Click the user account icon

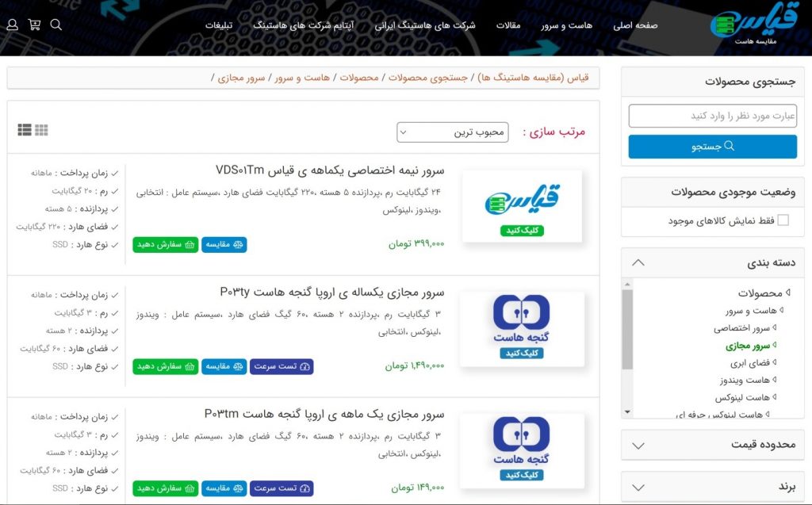[x=12, y=25]
